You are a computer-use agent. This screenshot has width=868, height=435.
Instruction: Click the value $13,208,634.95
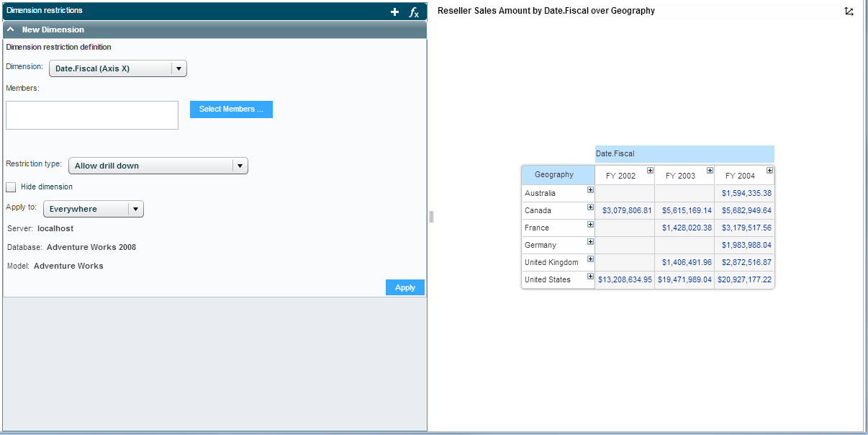coord(625,280)
